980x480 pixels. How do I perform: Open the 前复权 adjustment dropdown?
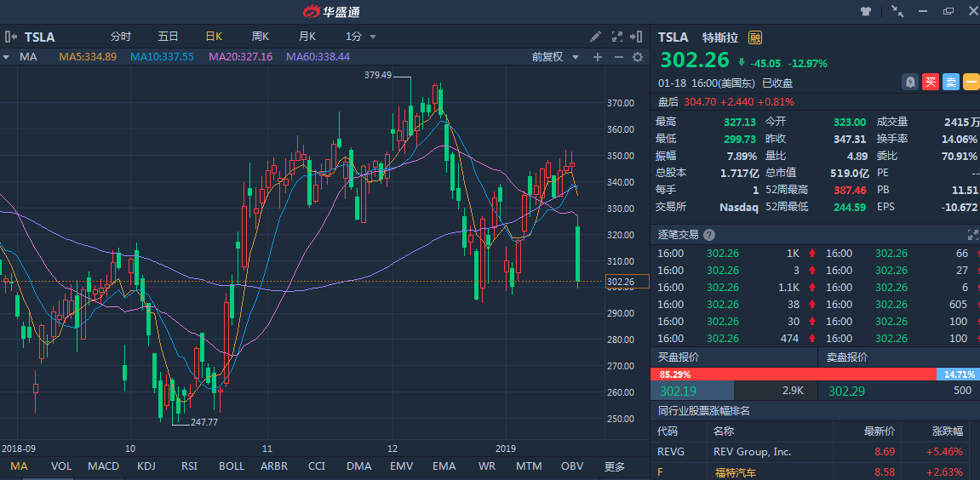[555, 57]
